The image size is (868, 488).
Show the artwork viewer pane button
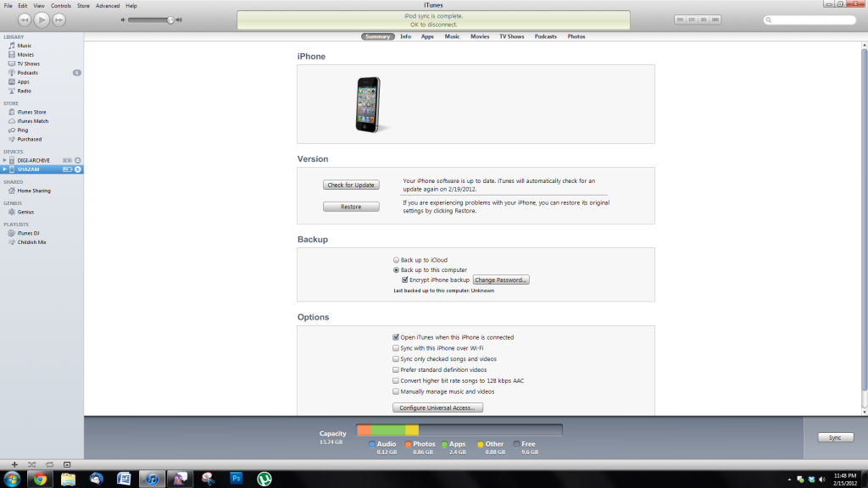(x=67, y=465)
